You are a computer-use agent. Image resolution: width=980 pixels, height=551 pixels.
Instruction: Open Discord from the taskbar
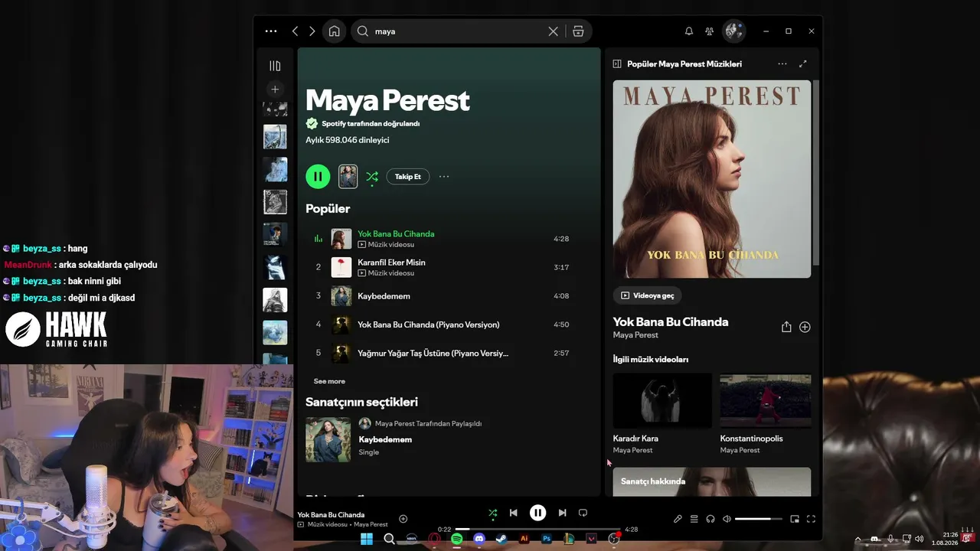(x=479, y=539)
